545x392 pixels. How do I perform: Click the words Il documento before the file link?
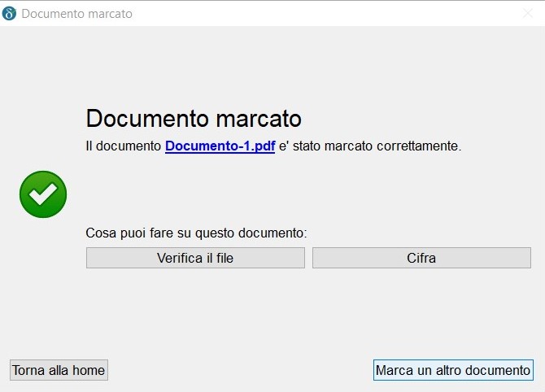point(124,146)
